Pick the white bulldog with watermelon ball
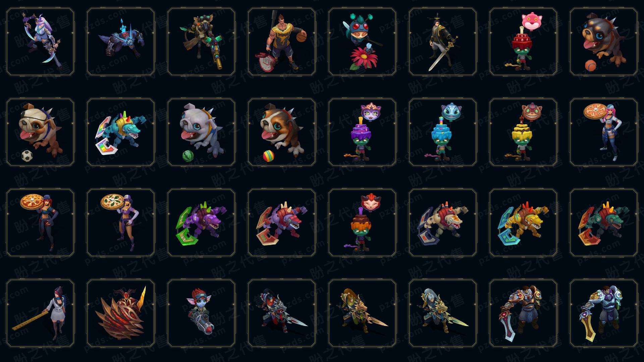The image size is (644, 362). 201,132
